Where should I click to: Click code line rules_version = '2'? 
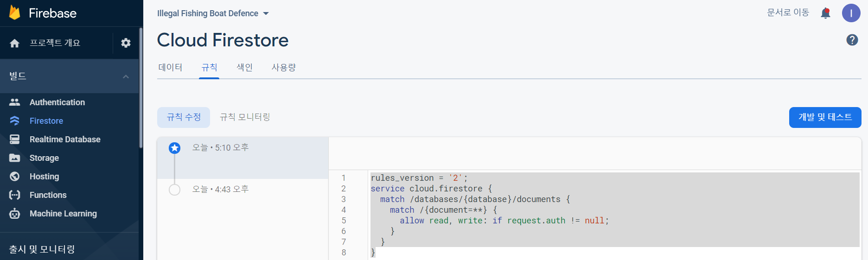pos(419,178)
